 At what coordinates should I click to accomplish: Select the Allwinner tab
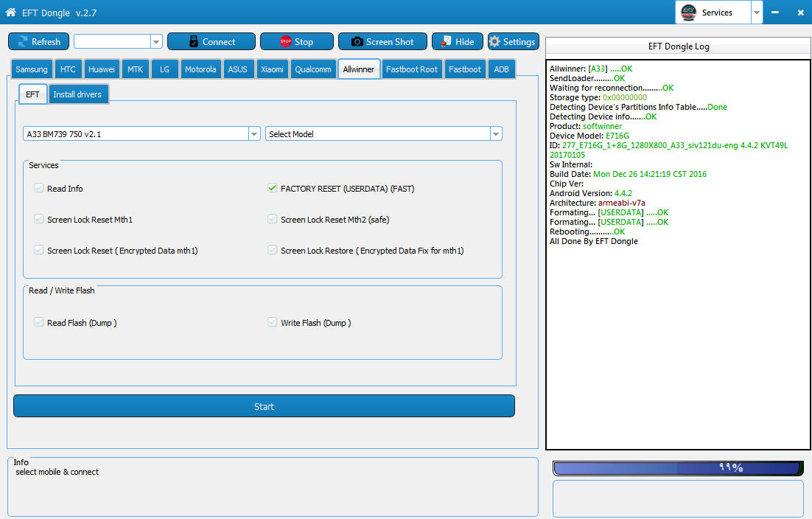[x=359, y=69]
